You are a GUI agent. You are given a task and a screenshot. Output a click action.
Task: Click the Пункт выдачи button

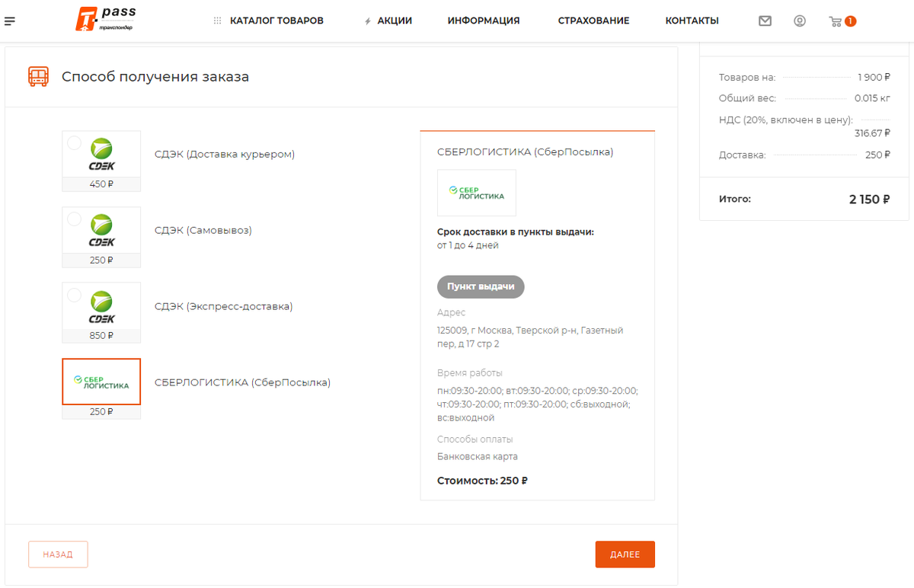(x=481, y=287)
